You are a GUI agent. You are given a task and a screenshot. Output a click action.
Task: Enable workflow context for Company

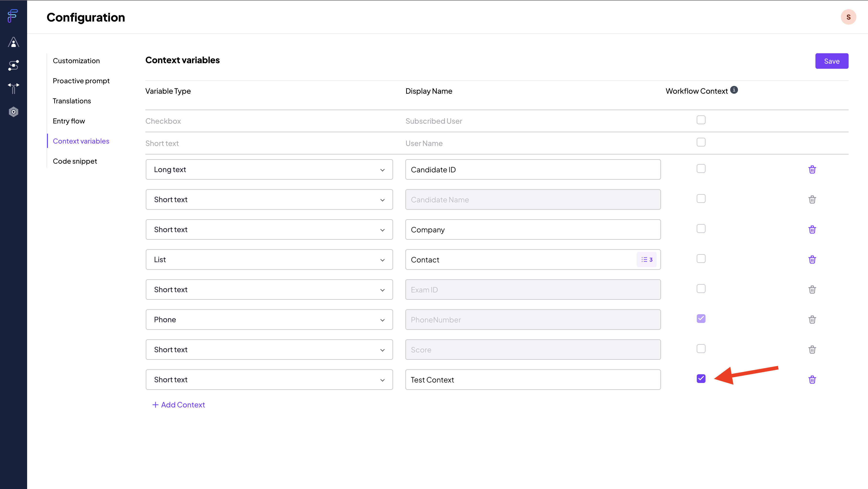[x=701, y=228]
